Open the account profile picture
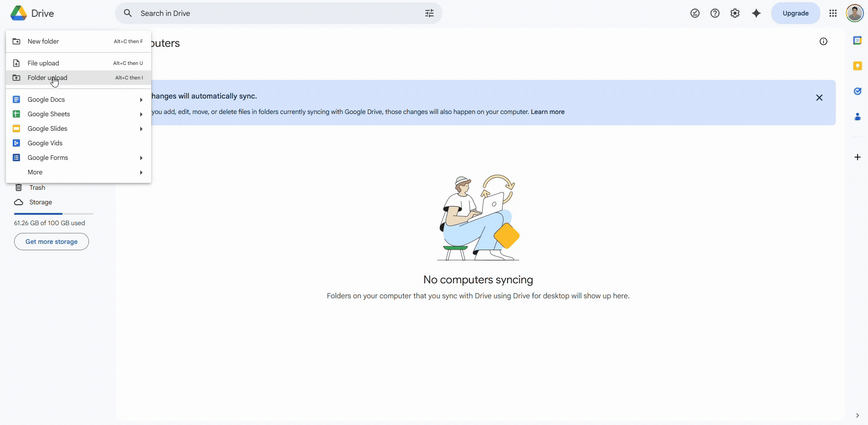The width and height of the screenshot is (868, 425). tap(855, 13)
